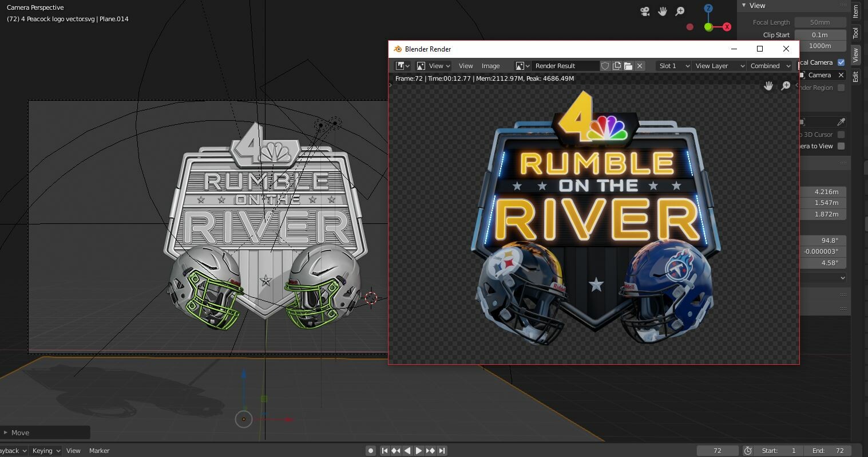Image resolution: width=868 pixels, height=457 pixels.
Task: Toggle camera view in 3D viewport gizmo
Action: pyautogui.click(x=645, y=11)
